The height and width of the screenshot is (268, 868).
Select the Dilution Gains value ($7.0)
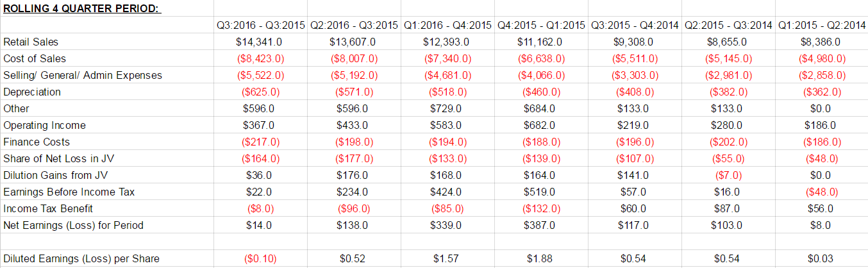click(727, 176)
